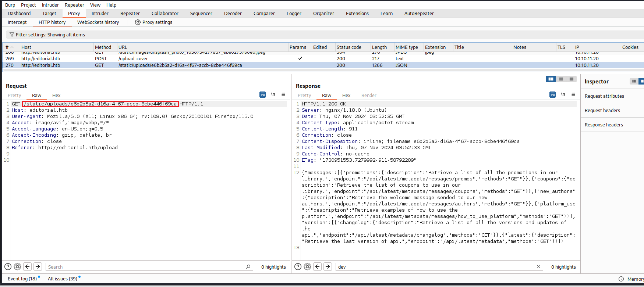
Task: Open the View menu
Action: [x=95, y=5]
